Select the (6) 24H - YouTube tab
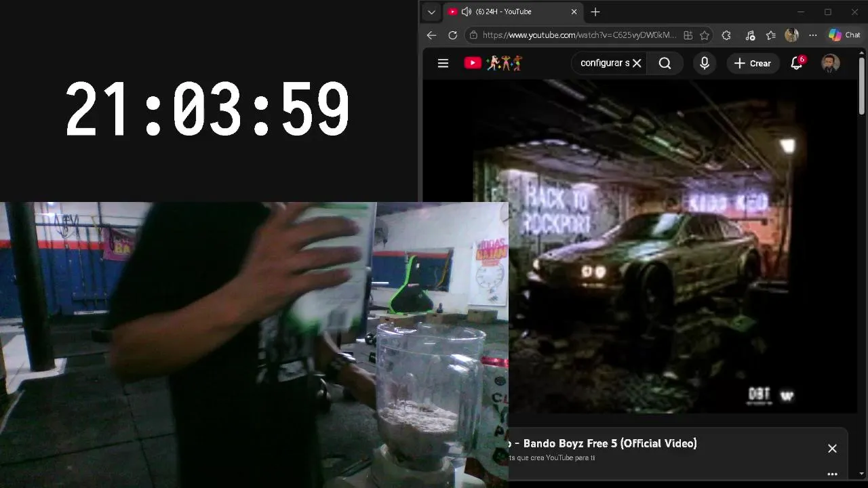Image resolution: width=868 pixels, height=488 pixels. tap(512, 12)
